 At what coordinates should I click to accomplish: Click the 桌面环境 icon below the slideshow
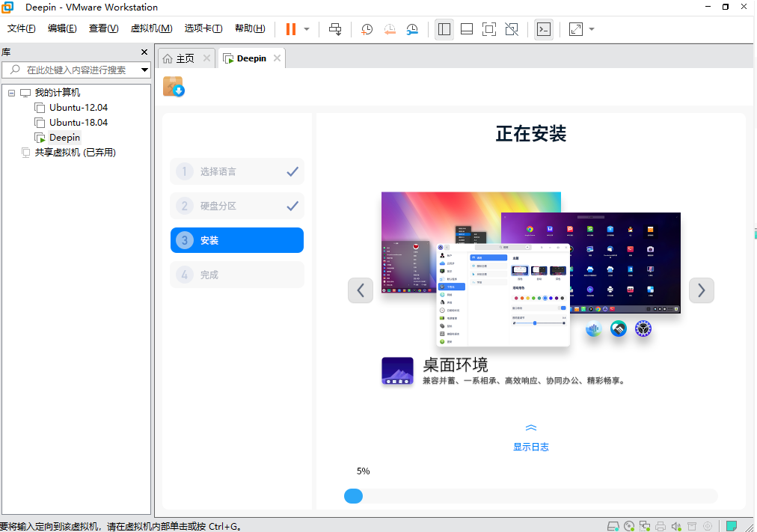[397, 371]
